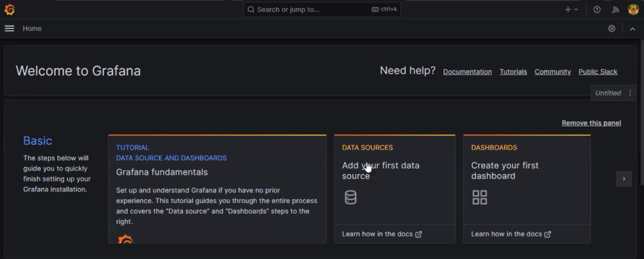Click the Home breadcrumb
The width and height of the screenshot is (644, 259).
tap(32, 28)
